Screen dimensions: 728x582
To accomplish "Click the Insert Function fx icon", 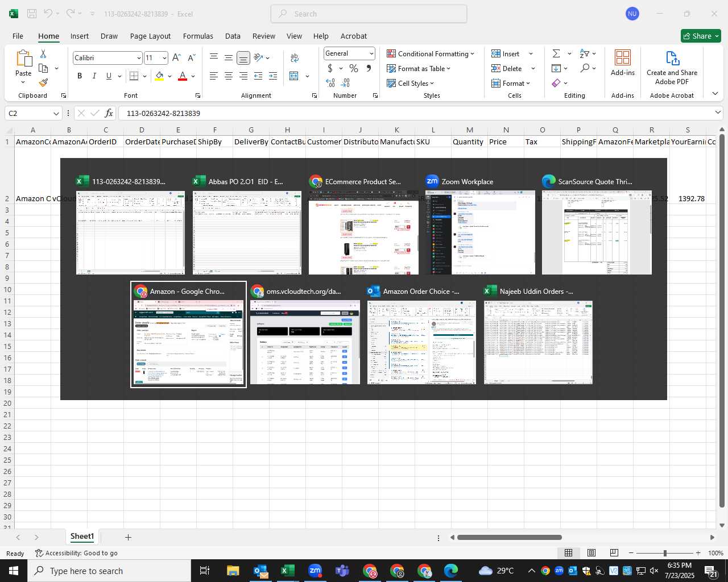I will coord(109,113).
